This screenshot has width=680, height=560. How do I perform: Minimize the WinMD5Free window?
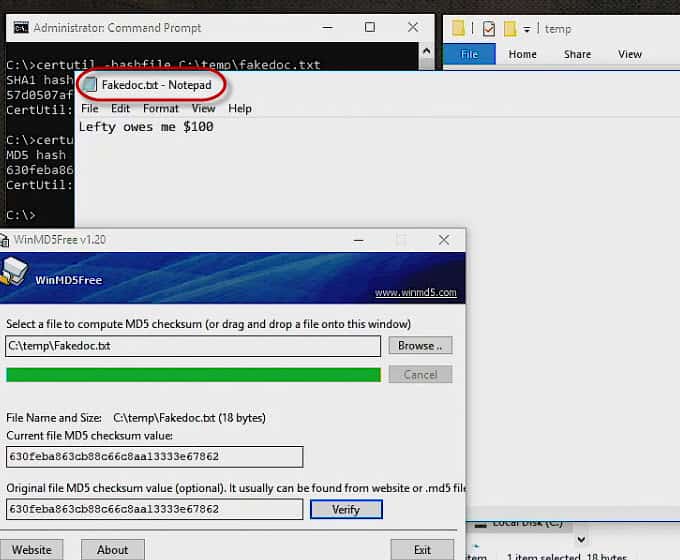pyautogui.click(x=358, y=240)
